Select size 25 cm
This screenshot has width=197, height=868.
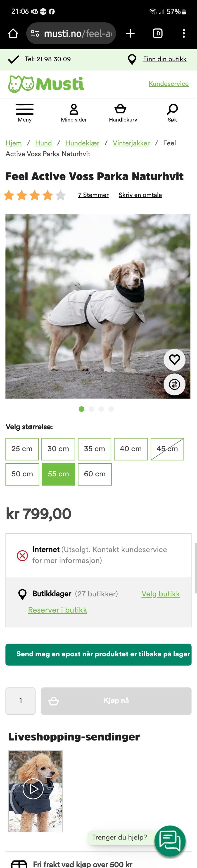click(x=22, y=449)
